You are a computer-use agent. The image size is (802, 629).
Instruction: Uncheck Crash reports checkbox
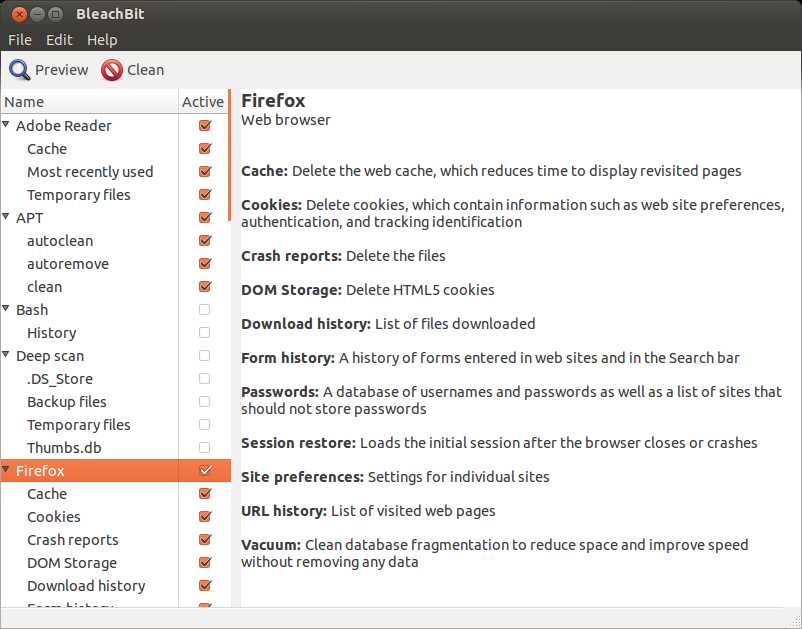tap(205, 540)
